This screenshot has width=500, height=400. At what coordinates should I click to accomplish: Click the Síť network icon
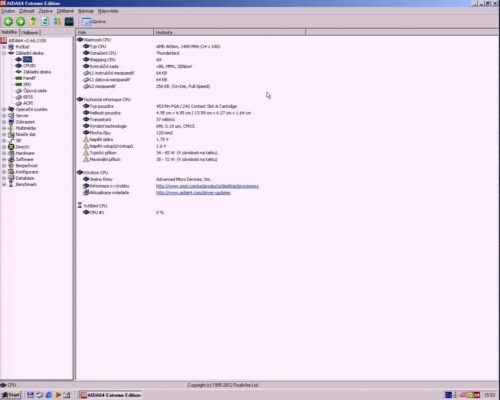pyautogui.click(x=11, y=141)
